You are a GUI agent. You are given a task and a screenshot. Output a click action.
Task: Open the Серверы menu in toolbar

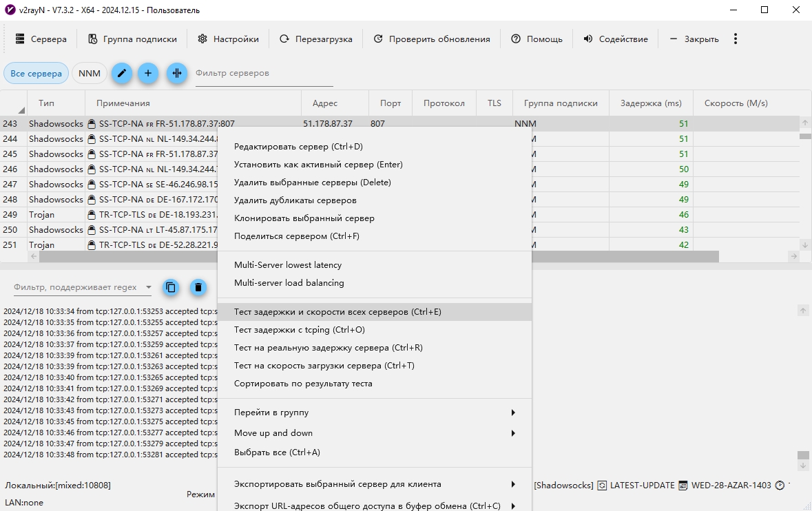coord(41,39)
